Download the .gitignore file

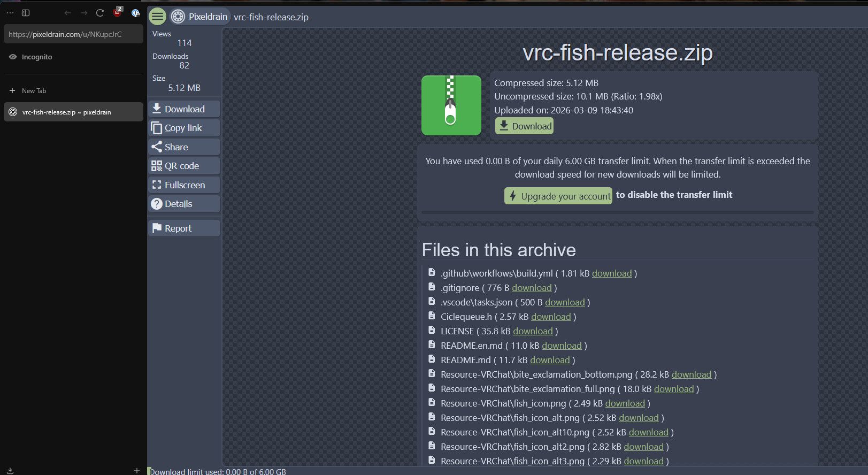click(532, 288)
